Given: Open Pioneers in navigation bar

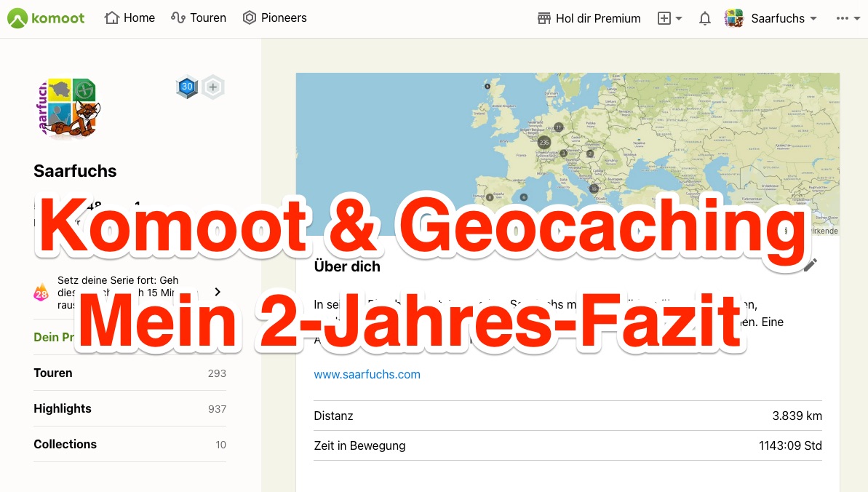Looking at the screenshot, I should point(275,18).
